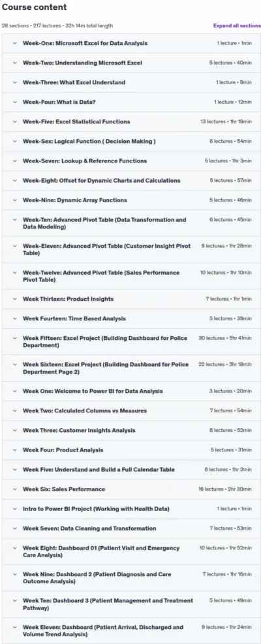Open Week Four: Product Analysis section title
This screenshot has width=261, height=644.
tap(63, 450)
